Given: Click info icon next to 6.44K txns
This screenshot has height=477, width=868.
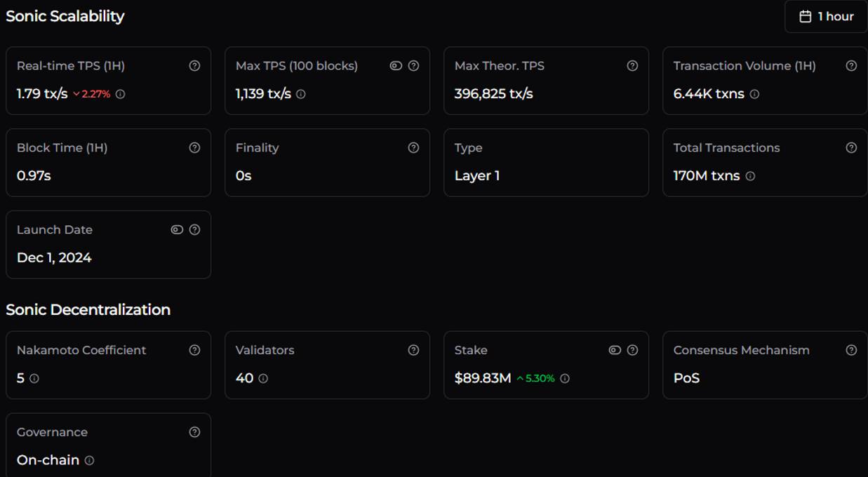Looking at the screenshot, I should tap(754, 94).
